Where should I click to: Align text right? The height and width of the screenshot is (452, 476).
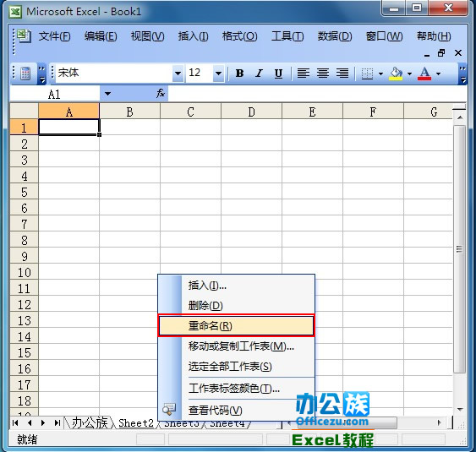(x=342, y=74)
